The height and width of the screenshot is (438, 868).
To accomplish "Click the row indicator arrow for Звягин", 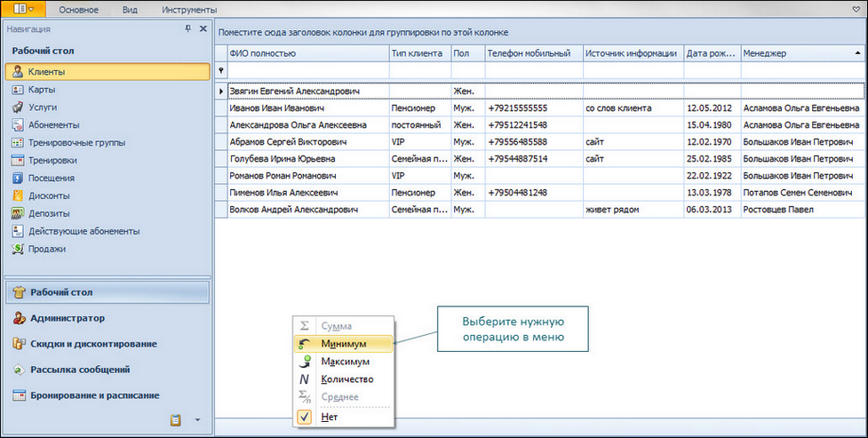I will click(x=221, y=91).
